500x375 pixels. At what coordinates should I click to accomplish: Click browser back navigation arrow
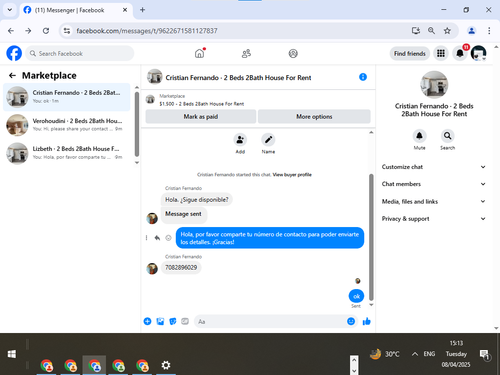coord(11,31)
